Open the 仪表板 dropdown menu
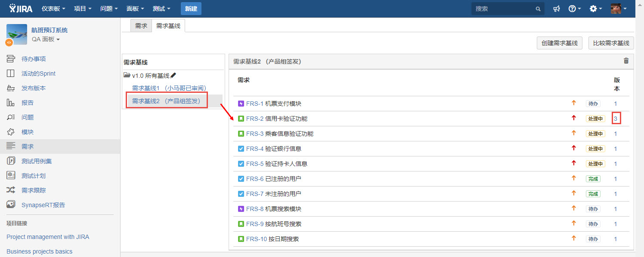Image resolution: width=644 pixels, height=257 pixels. (x=53, y=9)
